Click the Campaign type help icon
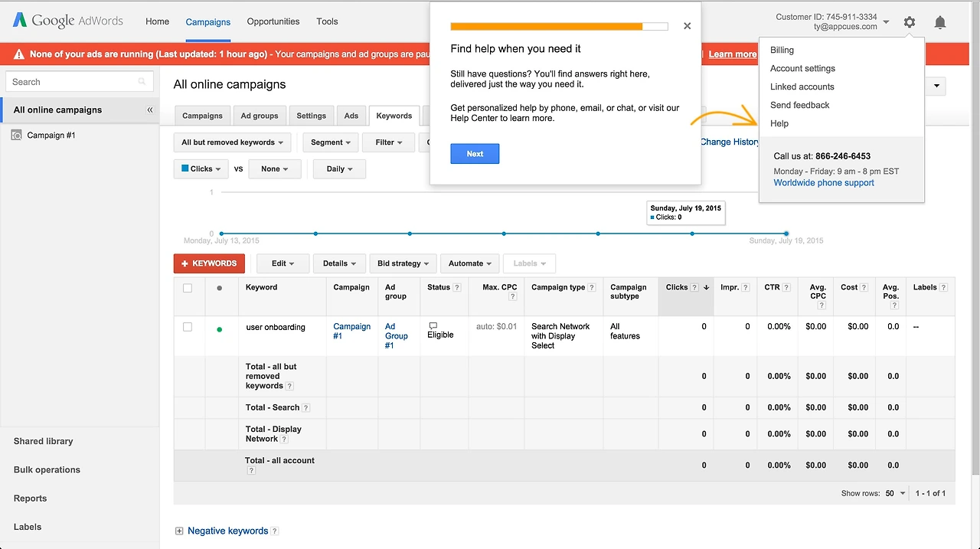Viewport: 980px width, 549px height. click(x=592, y=288)
